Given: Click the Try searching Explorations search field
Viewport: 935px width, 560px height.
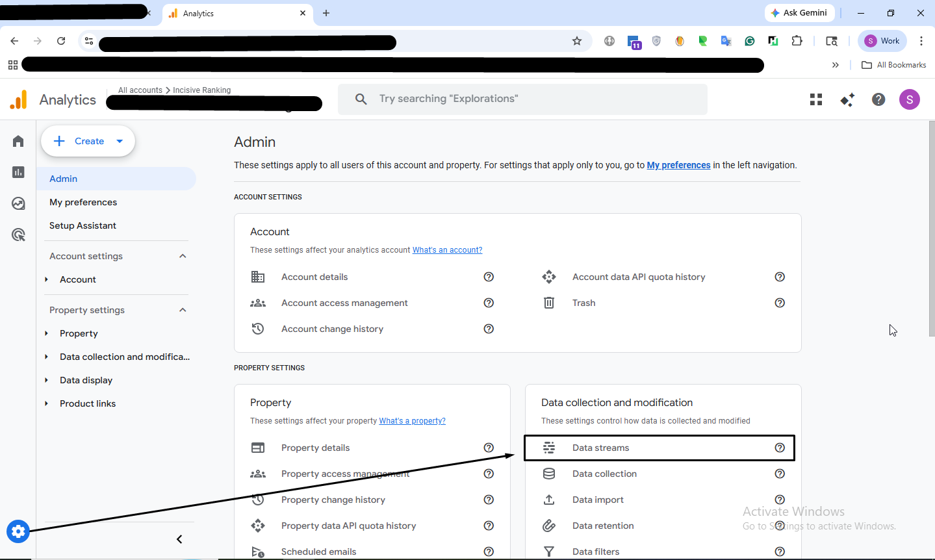Looking at the screenshot, I should coord(522,99).
